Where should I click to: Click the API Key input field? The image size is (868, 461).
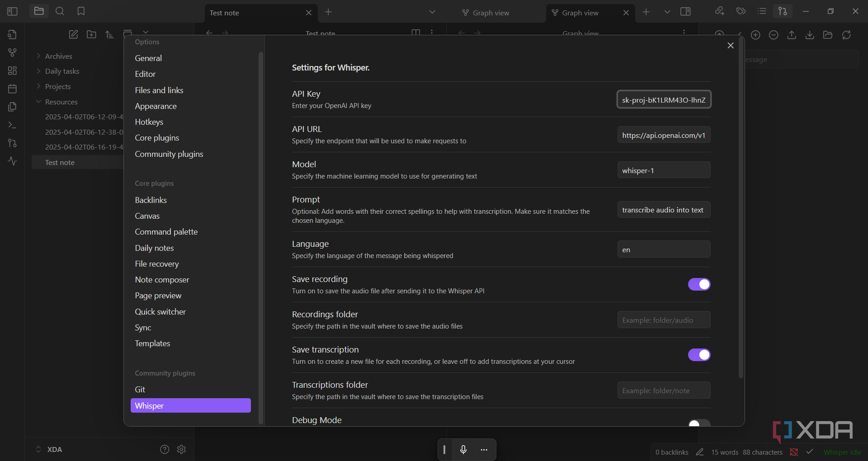coord(664,99)
